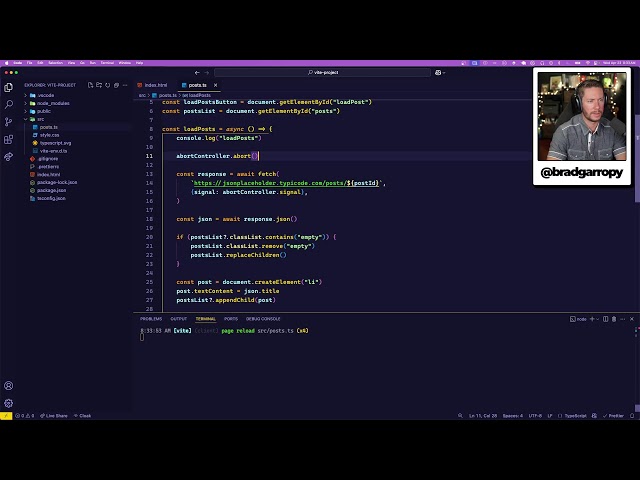Click the remote window indicator in status bar
640x480 pixels.
point(6,416)
